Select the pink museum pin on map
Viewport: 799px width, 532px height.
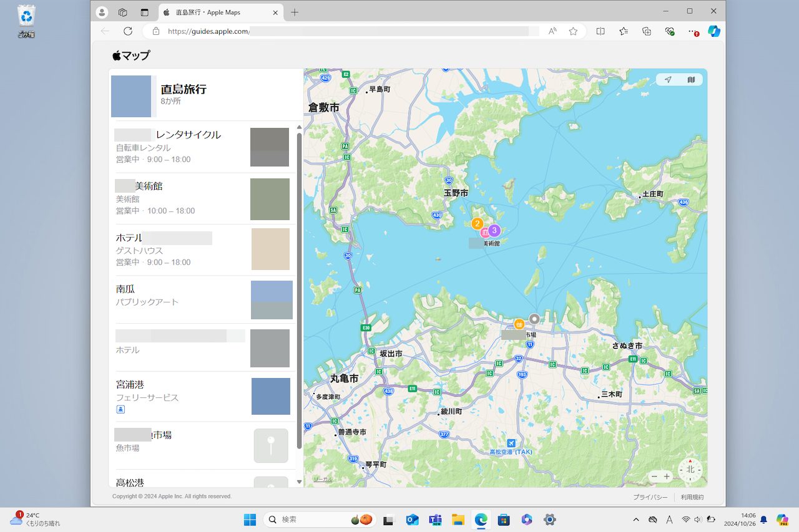(486, 233)
